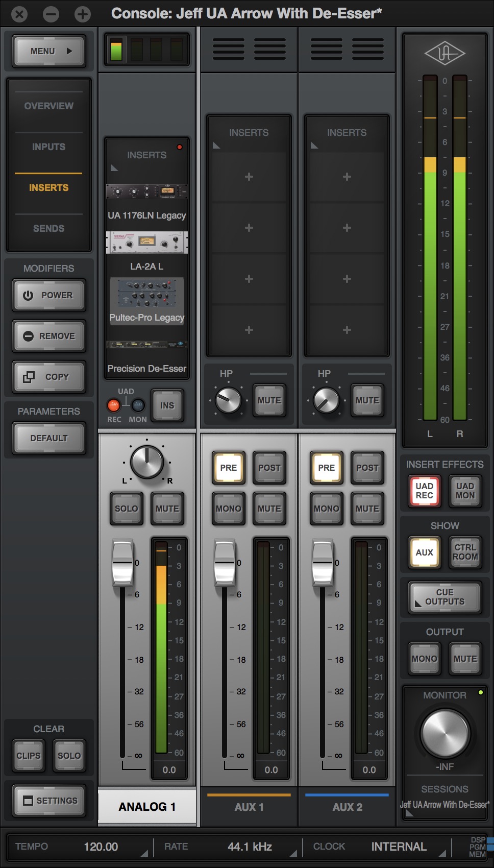Enable POST mode on AUX 2
The width and height of the screenshot is (494, 868).
[367, 468]
